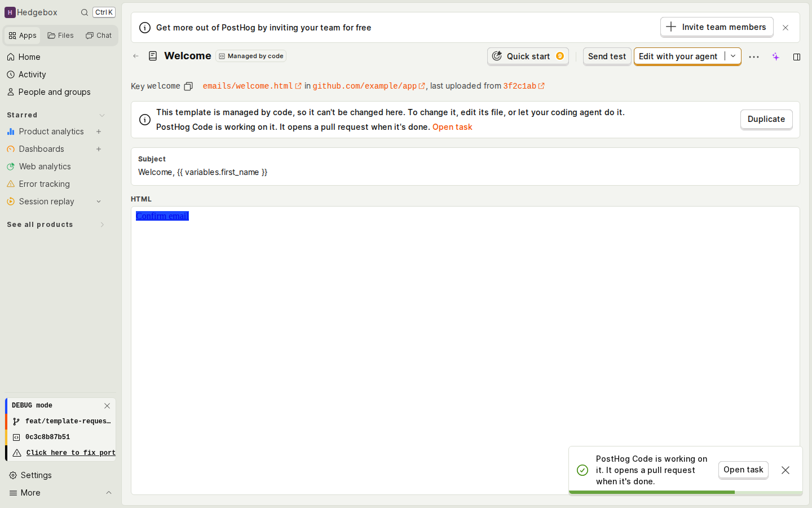The image size is (812, 508).
Task: Click the search magnifier icon
Action: (85, 12)
